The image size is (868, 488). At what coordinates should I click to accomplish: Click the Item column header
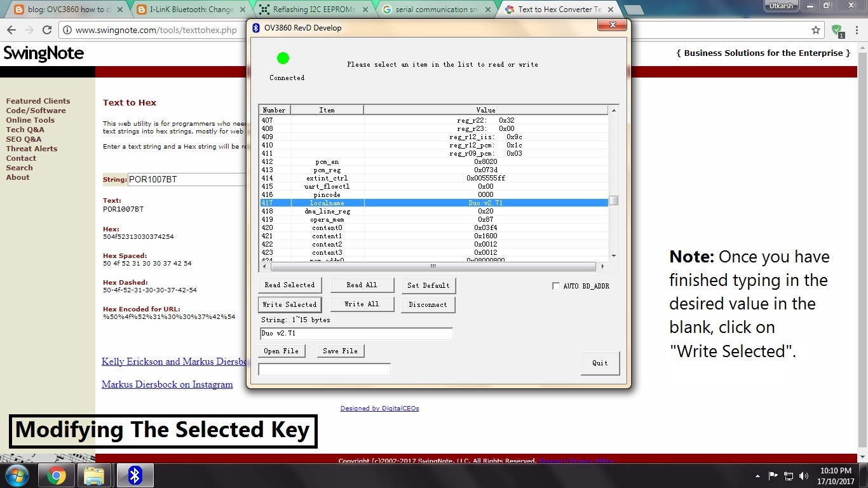[x=327, y=110]
